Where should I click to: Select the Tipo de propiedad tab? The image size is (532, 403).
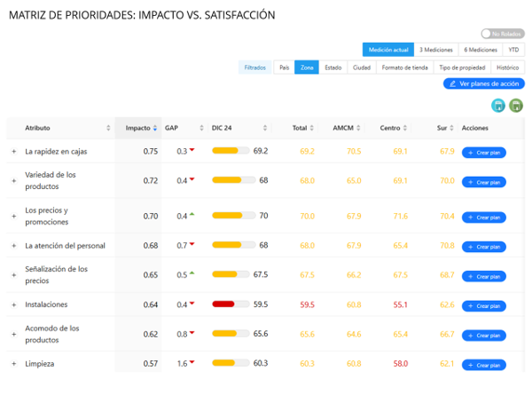click(x=462, y=67)
